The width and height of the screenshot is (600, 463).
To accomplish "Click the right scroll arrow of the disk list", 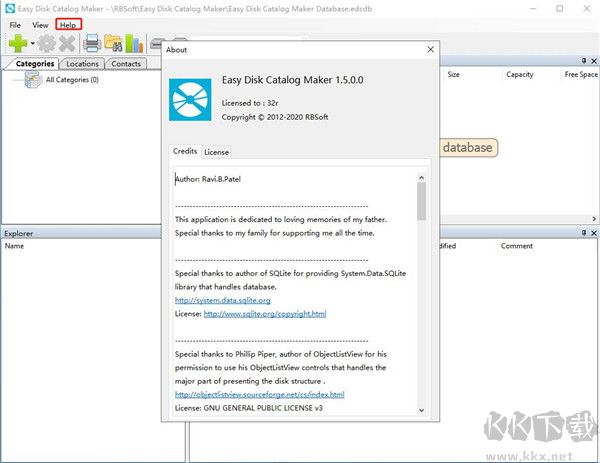I will pos(594,219).
